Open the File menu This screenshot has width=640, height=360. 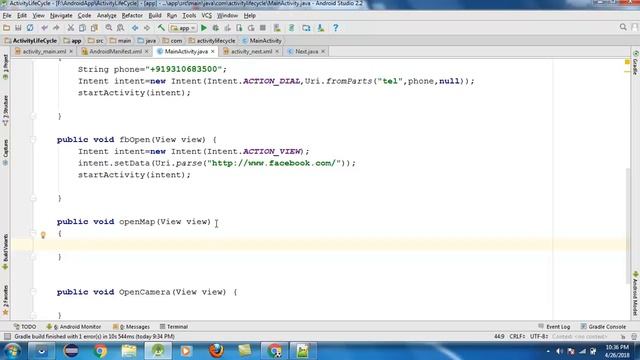tap(7, 16)
